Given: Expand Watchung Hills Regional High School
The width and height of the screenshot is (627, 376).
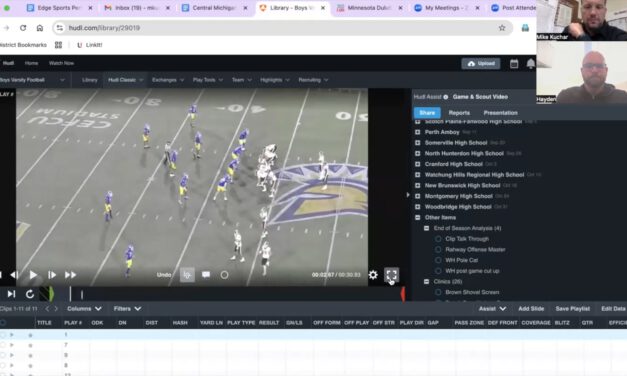Looking at the screenshot, I should [417, 175].
